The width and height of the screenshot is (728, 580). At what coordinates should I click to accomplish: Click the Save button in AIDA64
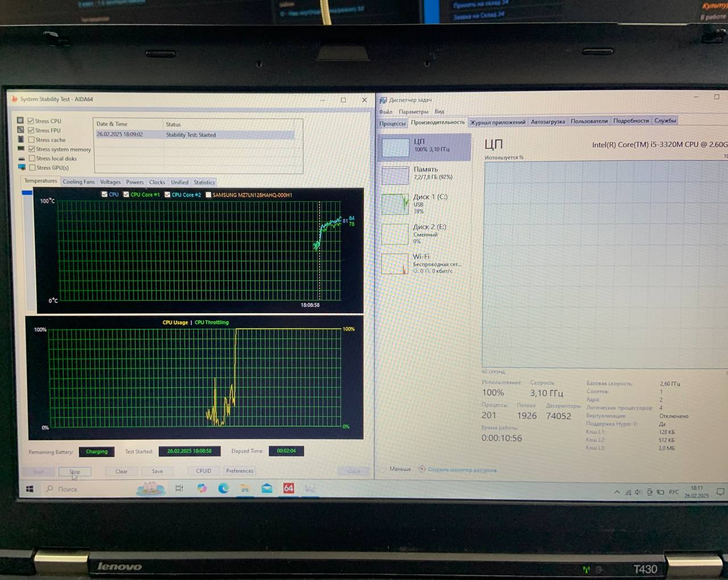pyautogui.click(x=158, y=471)
